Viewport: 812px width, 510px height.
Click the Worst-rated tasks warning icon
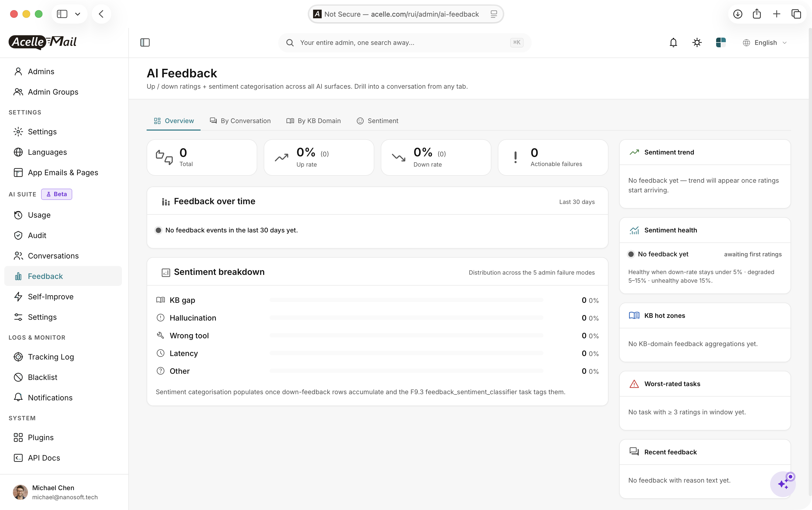click(634, 384)
